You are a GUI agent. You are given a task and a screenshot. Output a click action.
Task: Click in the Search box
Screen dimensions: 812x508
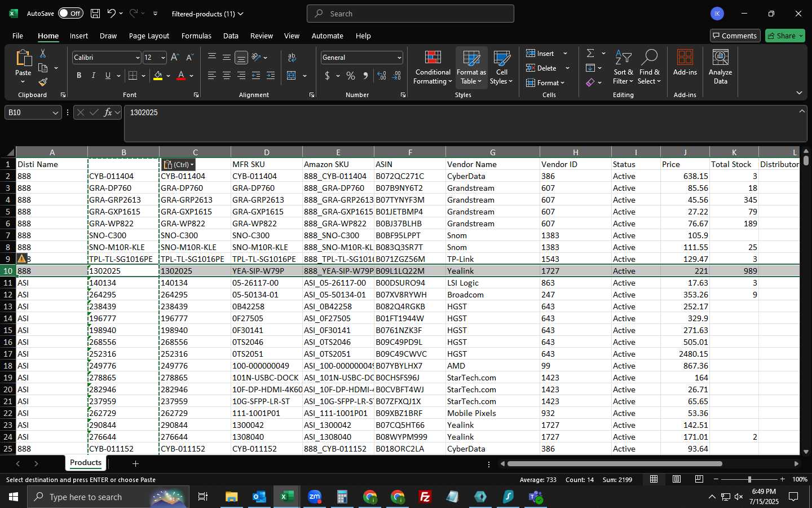click(x=411, y=14)
